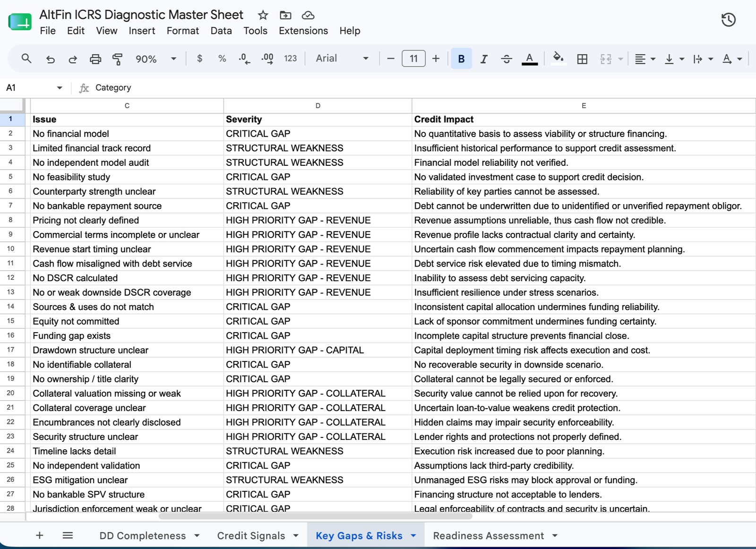Viewport: 756px width, 549px height.
Task: Decrease decimal places
Action: click(x=244, y=59)
